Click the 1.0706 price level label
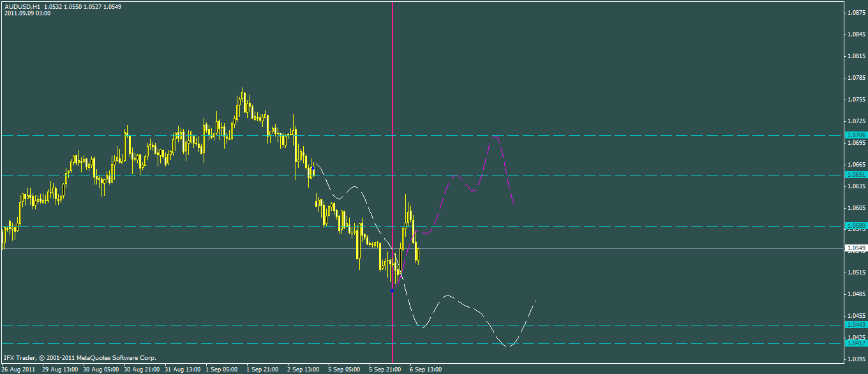Image resolution: width=868 pixels, height=374 pixels. (x=856, y=135)
